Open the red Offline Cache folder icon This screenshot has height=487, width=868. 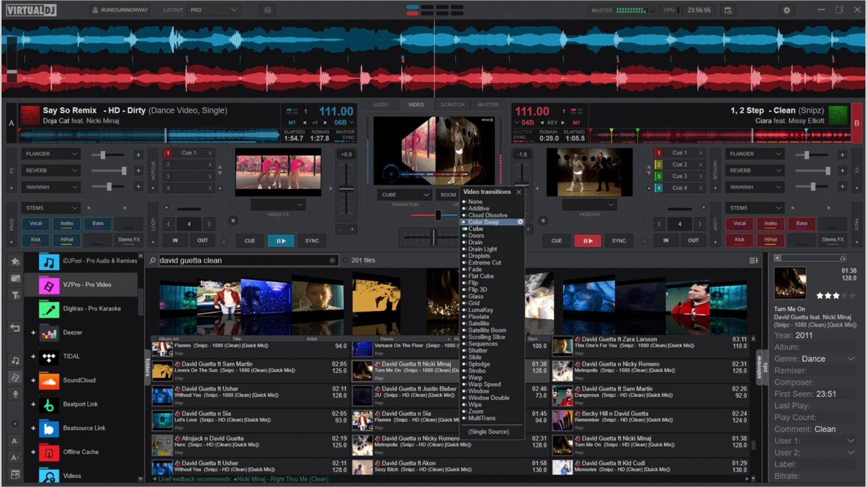[x=49, y=453]
